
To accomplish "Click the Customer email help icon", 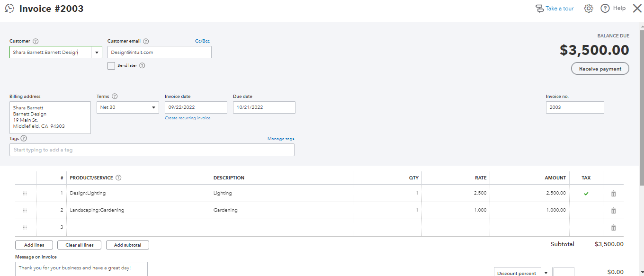I will (146, 41).
